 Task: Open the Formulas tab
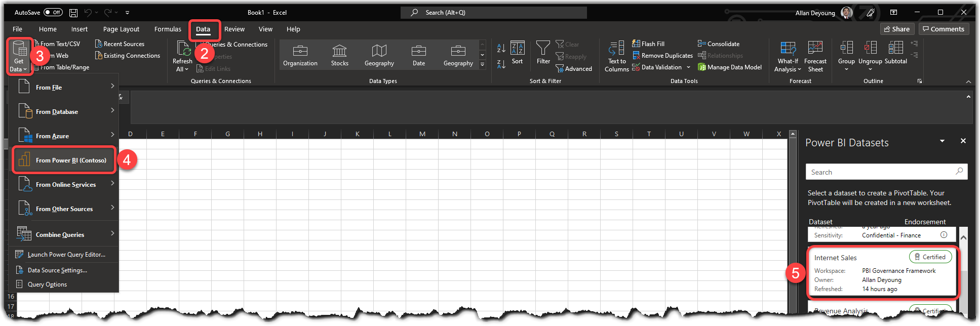tap(168, 29)
